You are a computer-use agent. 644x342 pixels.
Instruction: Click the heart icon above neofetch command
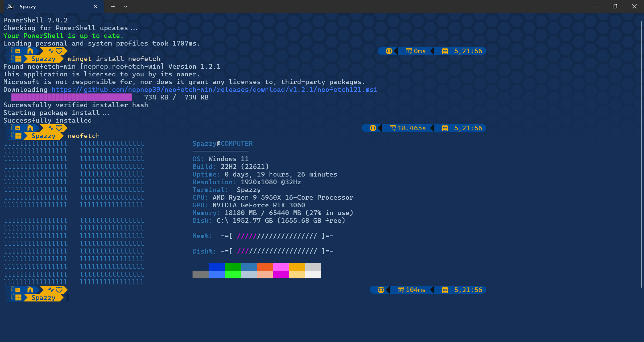tap(59, 128)
